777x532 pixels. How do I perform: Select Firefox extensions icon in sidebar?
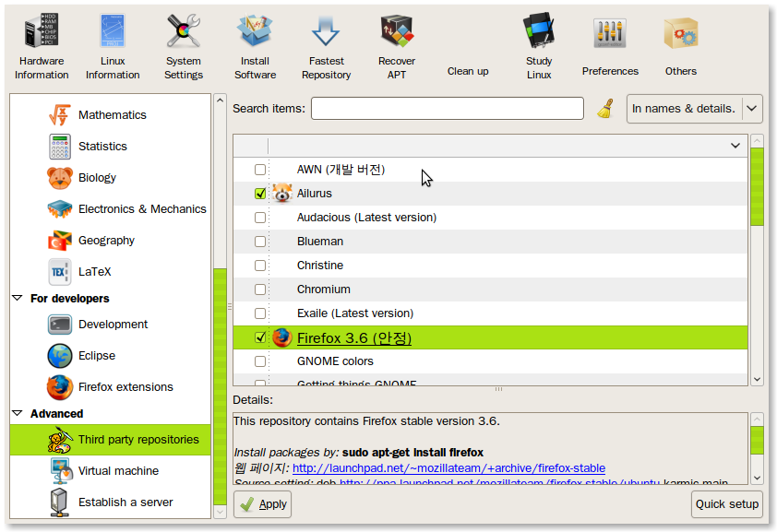[59, 387]
